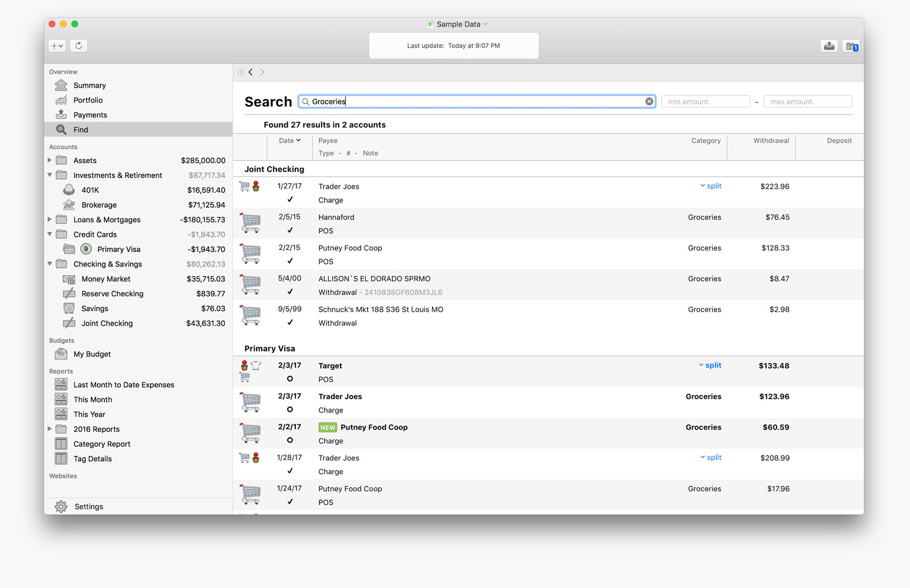
Task: Click the Schnuck's Mkt shopping cart icon
Action: click(251, 315)
